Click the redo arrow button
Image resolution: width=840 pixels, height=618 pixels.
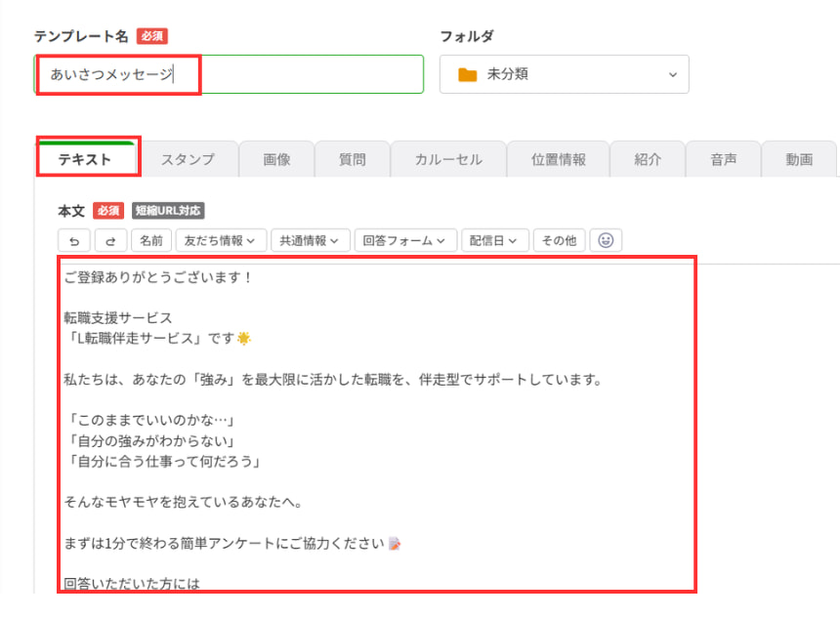(x=111, y=241)
